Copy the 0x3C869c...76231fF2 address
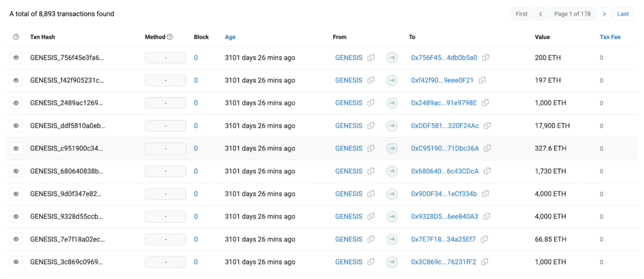 pyautogui.click(x=485, y=262)
